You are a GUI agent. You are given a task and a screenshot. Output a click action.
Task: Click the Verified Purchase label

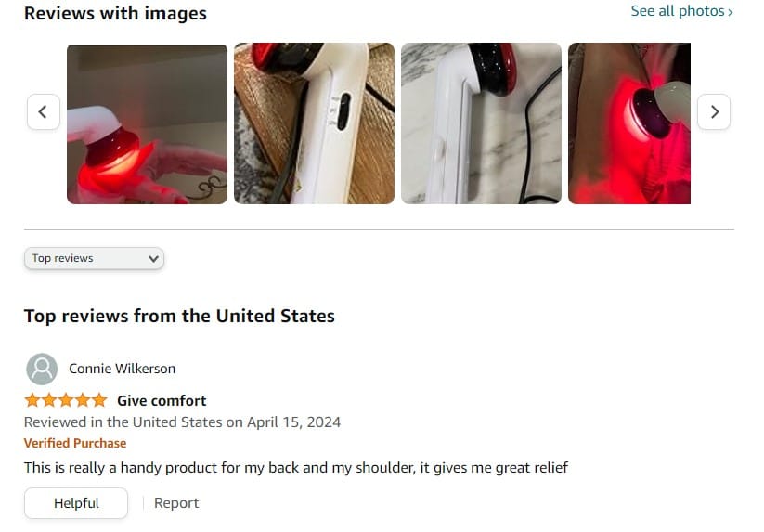click(75, 443)
